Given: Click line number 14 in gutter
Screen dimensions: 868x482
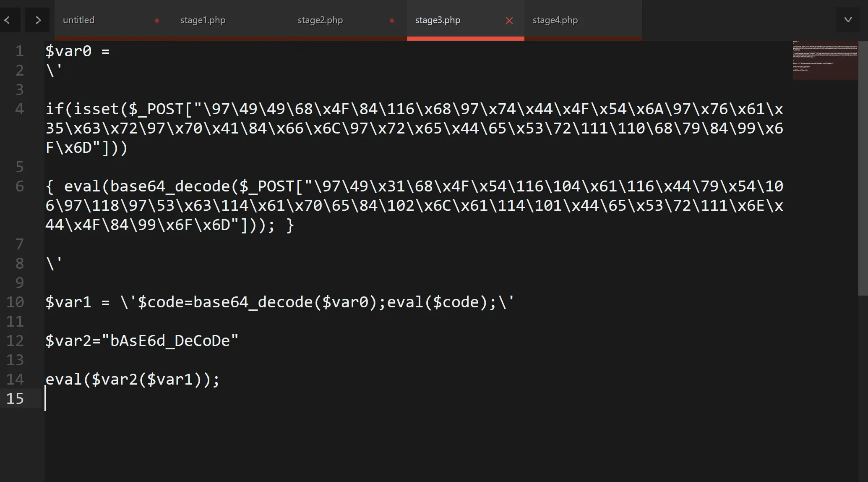Looking at the screenshot, I should (15, 380).
